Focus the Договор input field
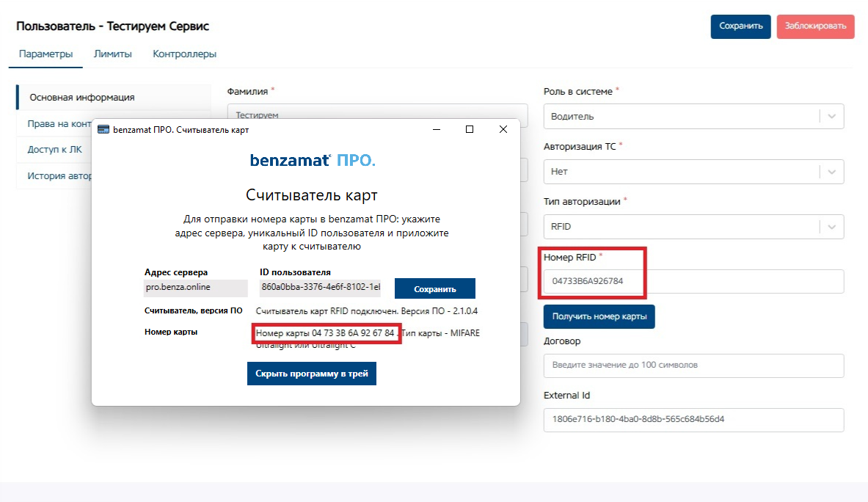The image size is (868, 502). pyautogui.click(x=693, y=365)
